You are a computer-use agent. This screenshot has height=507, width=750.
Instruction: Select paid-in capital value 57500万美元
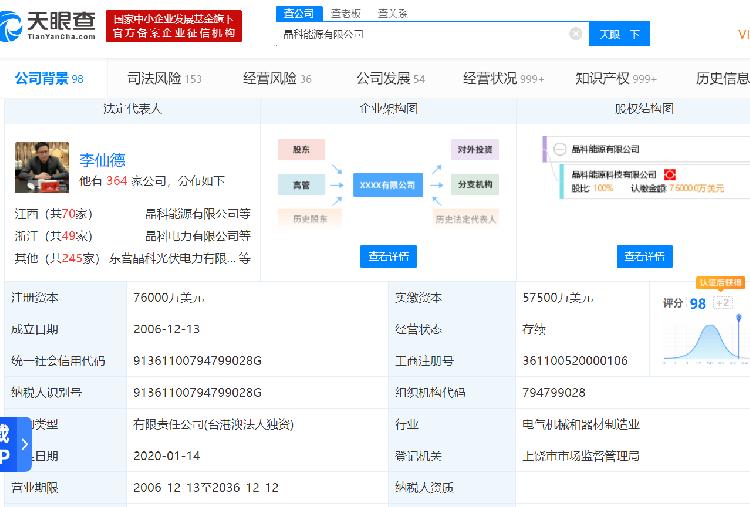(x=558, y=298)
